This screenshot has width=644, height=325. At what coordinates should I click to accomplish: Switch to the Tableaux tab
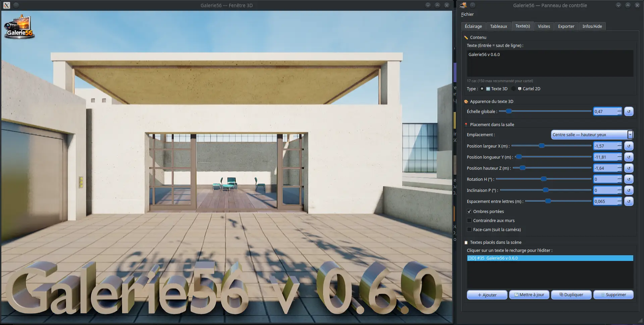(498, 26)
